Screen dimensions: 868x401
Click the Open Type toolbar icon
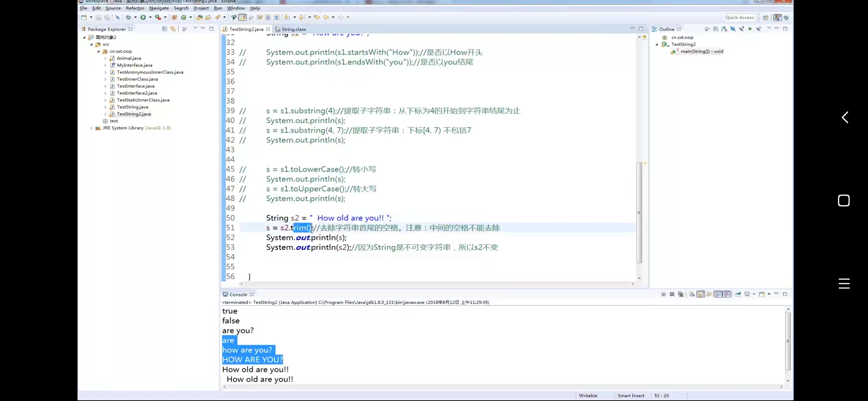pyautogui.click(x=200, y=17)
